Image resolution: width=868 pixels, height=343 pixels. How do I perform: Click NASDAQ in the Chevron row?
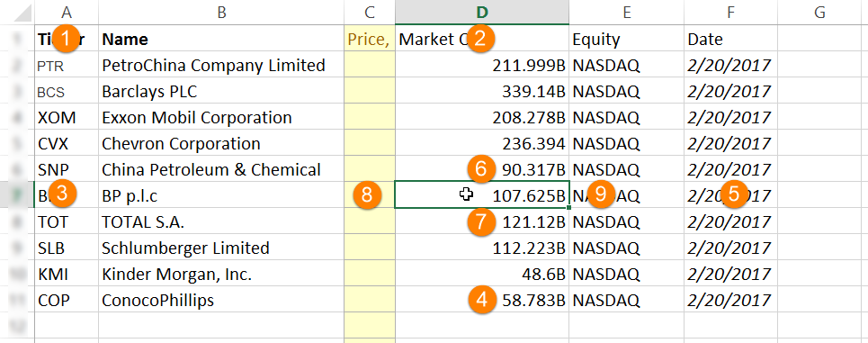626,143
